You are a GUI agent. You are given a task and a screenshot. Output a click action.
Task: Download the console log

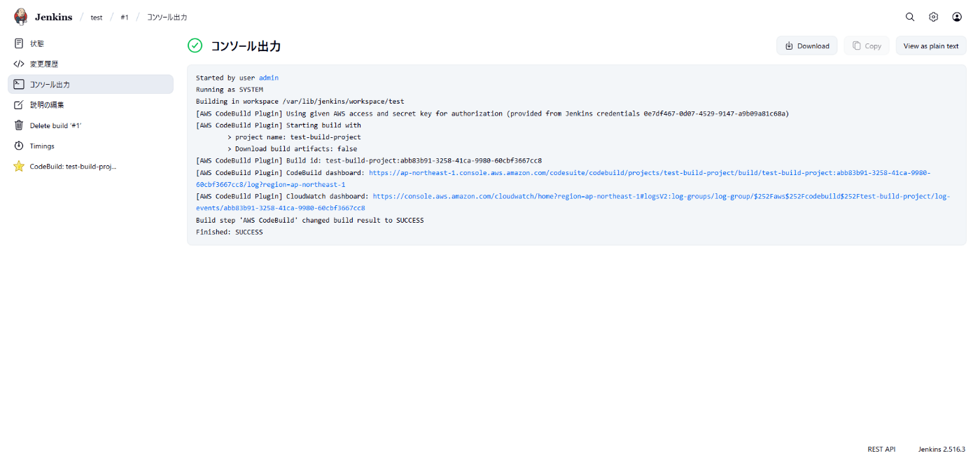coord(806,46)
